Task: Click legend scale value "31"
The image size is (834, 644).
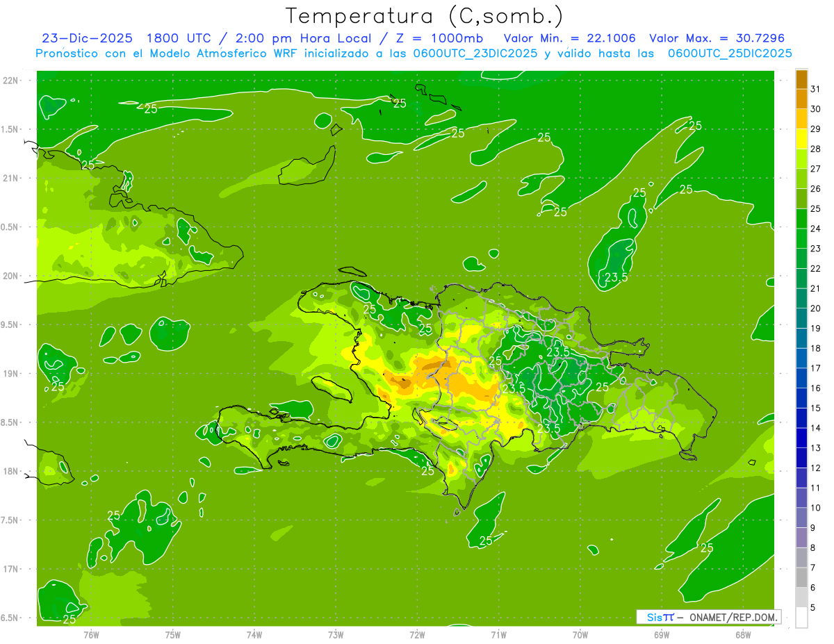Action: click(x=816, y=89)
